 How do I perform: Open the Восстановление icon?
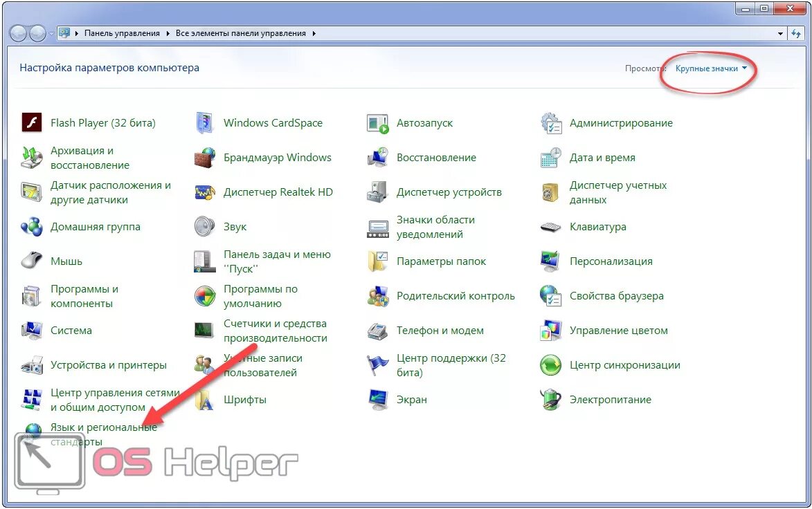[x=377, y=158]
